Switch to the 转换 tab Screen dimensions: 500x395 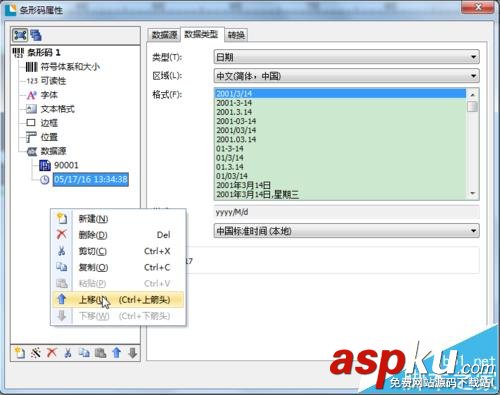pos(236,35)
